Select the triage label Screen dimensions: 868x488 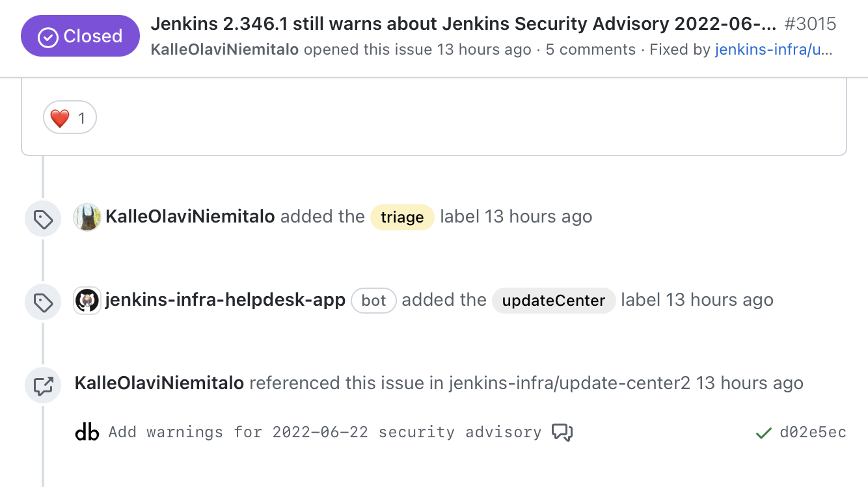402,217
